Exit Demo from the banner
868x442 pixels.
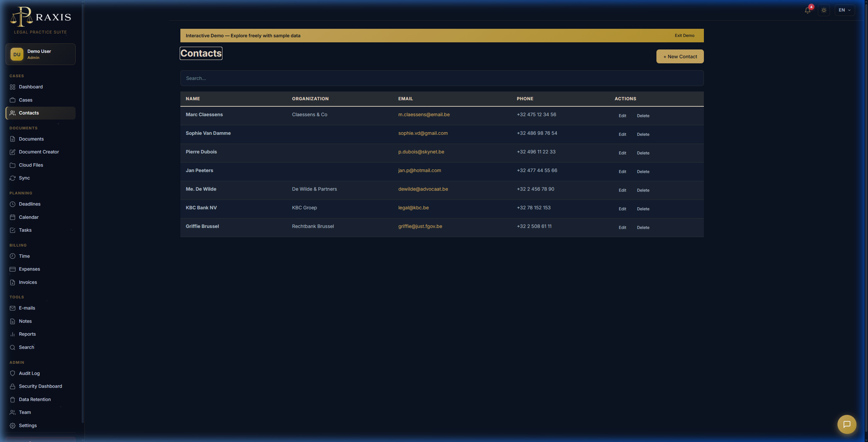684,36
